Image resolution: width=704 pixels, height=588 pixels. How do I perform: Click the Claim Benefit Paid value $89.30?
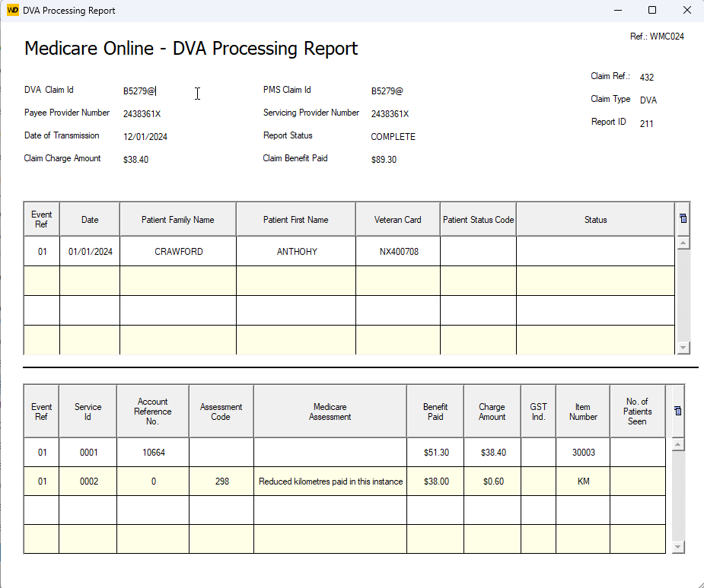[x=384, y=160]
